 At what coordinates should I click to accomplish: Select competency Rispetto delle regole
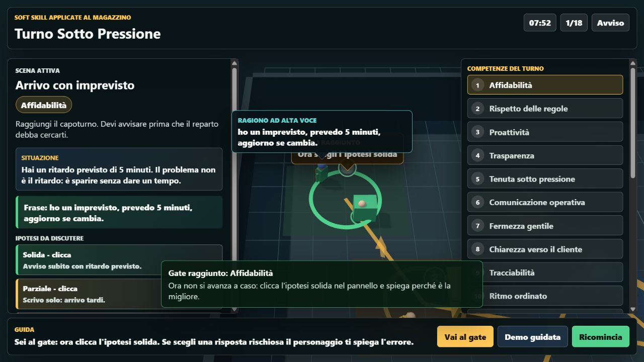[x=545, y=109]
